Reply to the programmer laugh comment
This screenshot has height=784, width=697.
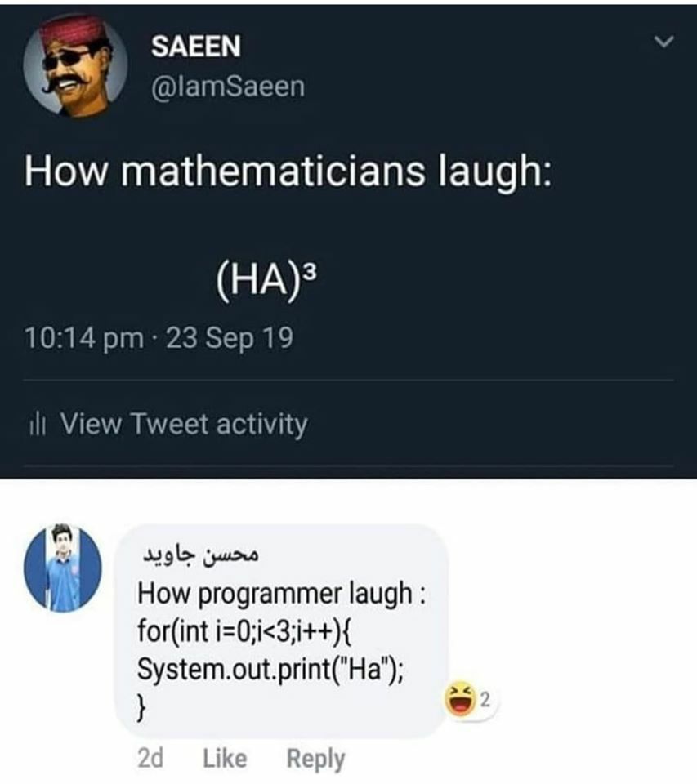(x=315, y=759)
